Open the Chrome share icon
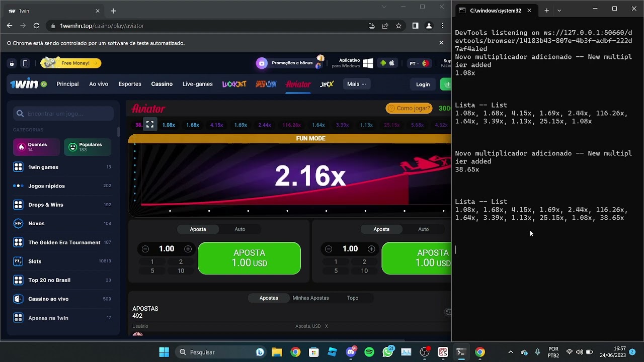 pyautogui.click(x=385, y=26)
